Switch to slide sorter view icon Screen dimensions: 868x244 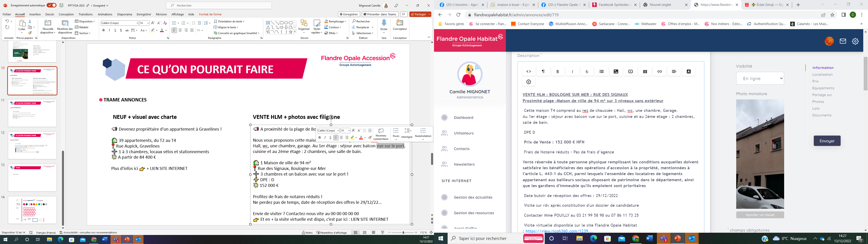tap(365, 232)
